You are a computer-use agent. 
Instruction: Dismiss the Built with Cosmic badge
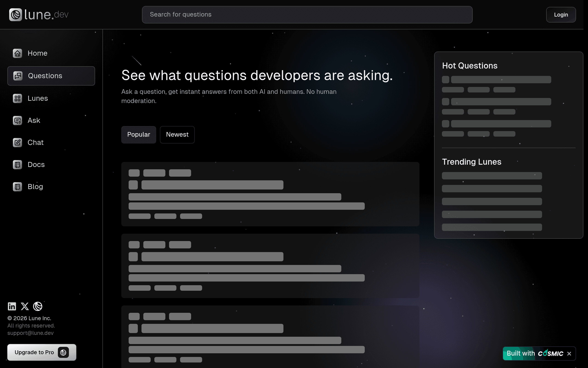click(x=569, y=354)
